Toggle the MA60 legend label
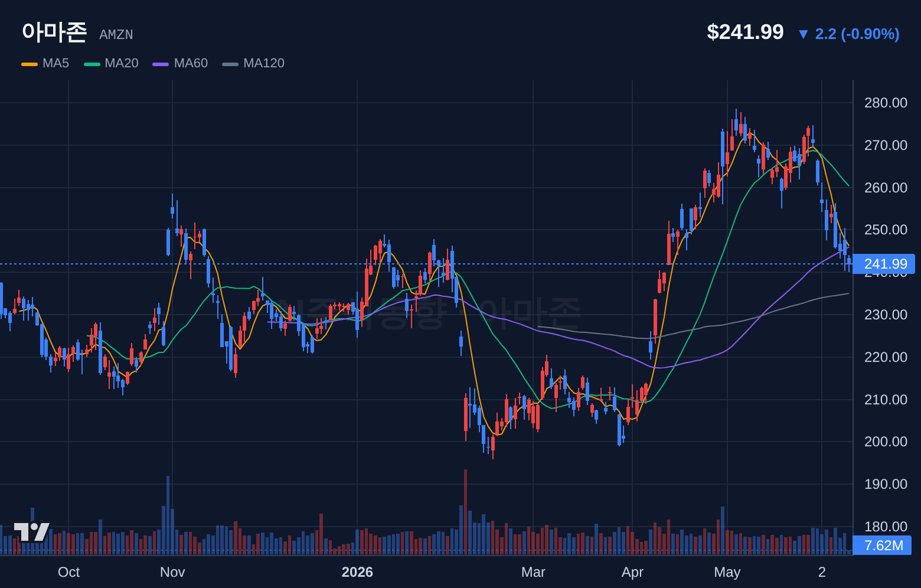 [x=191, y=63]
